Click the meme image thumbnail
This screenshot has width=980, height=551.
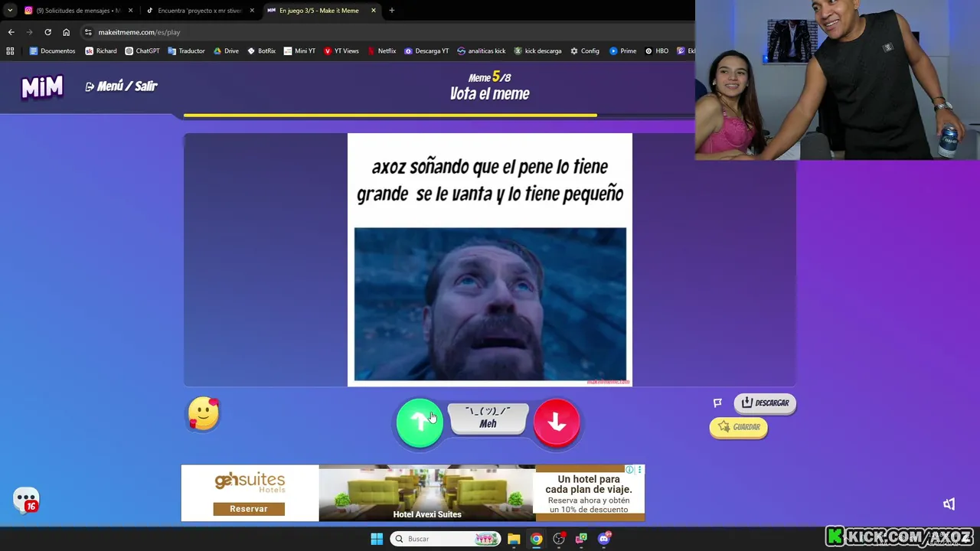pos(490,304)
